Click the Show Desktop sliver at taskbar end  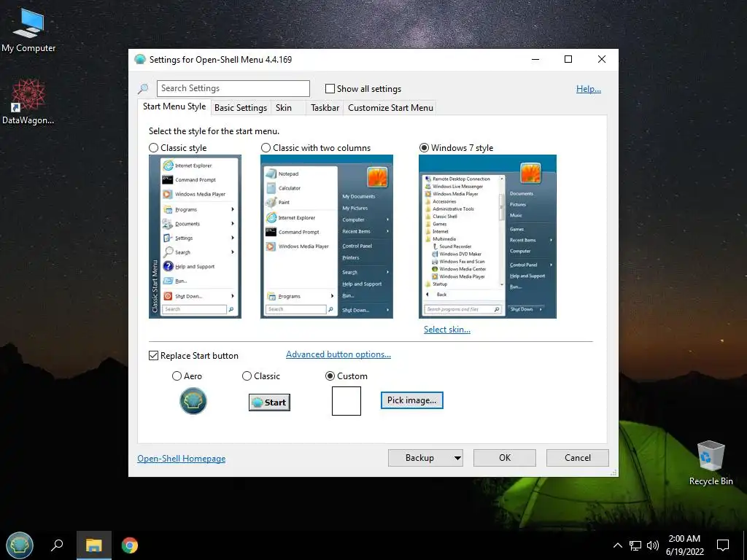pos(745,545)
